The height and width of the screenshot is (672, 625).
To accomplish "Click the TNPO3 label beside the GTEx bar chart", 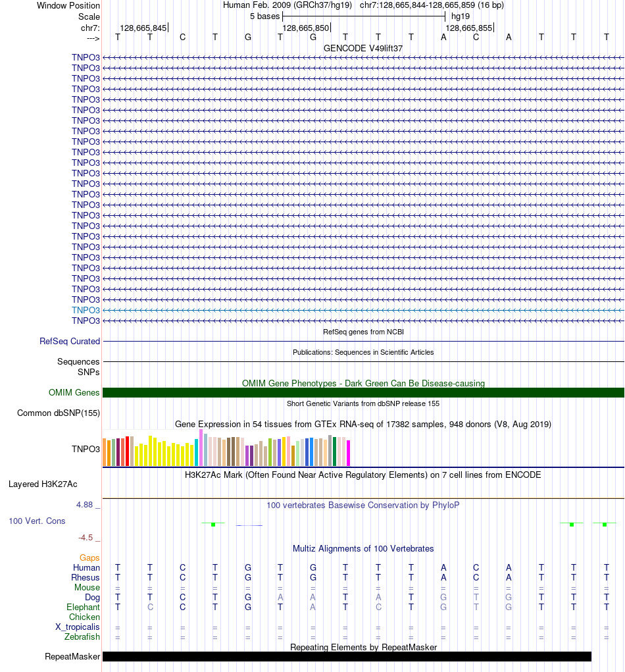I will [x=86, y=449].
